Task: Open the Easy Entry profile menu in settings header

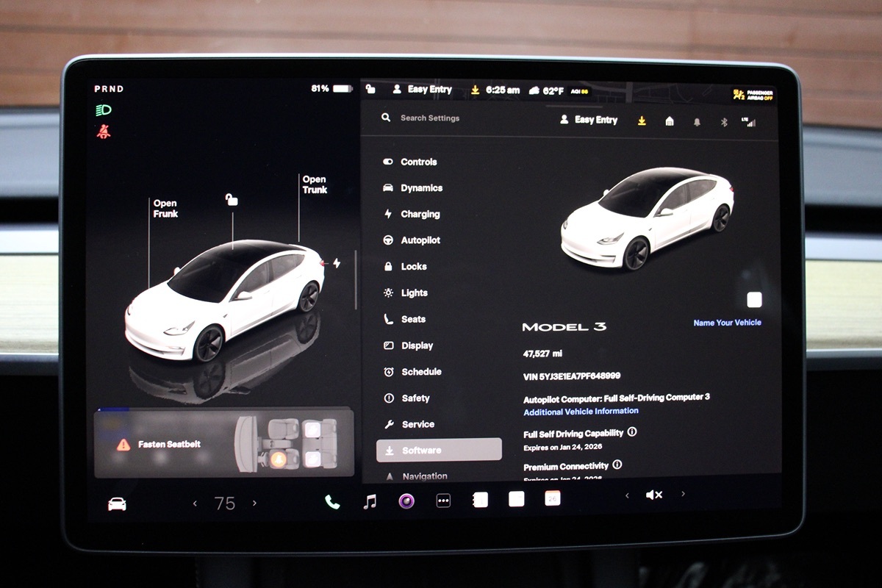Action: [x=589, y=120]
